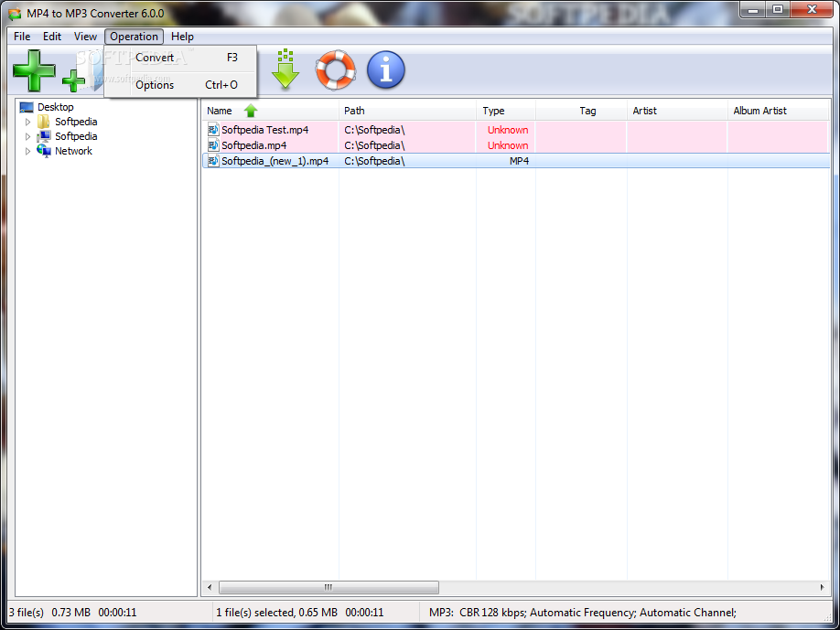
Task: Select Desktop in the folder tree
Action: [55, 107]
